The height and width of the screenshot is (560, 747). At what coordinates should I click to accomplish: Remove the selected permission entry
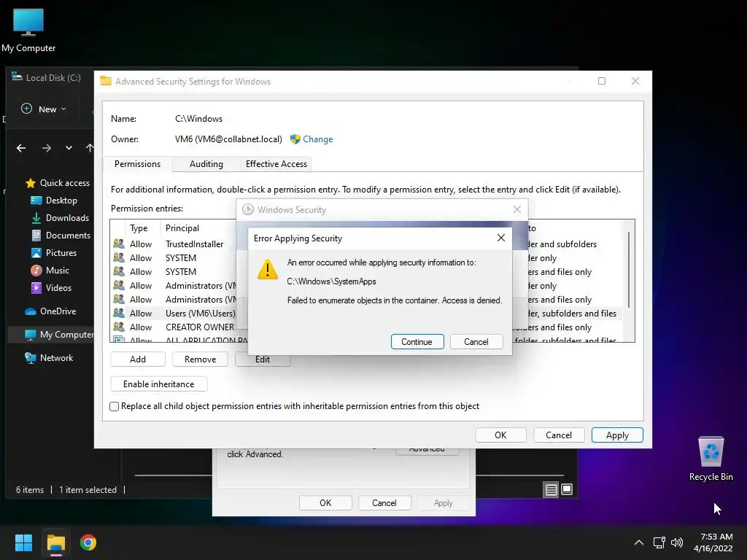click(200, 359)
